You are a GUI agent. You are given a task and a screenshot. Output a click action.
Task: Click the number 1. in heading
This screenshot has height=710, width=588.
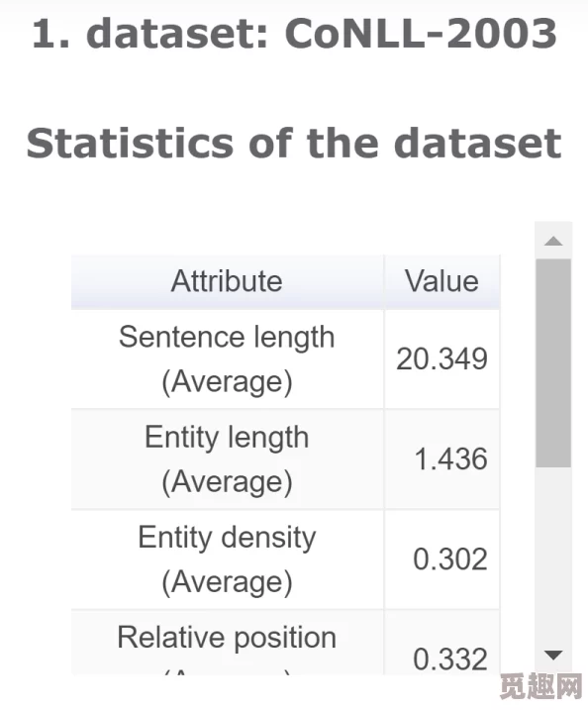click(51, 34)
